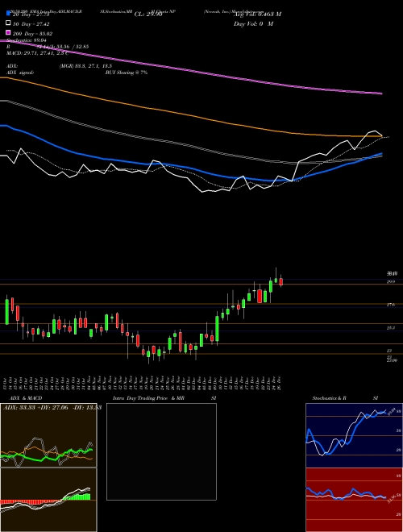Screen dimensions: 403x532
Task: Click the ADX indicator line chart panel
Action: (x=48, y=435)
